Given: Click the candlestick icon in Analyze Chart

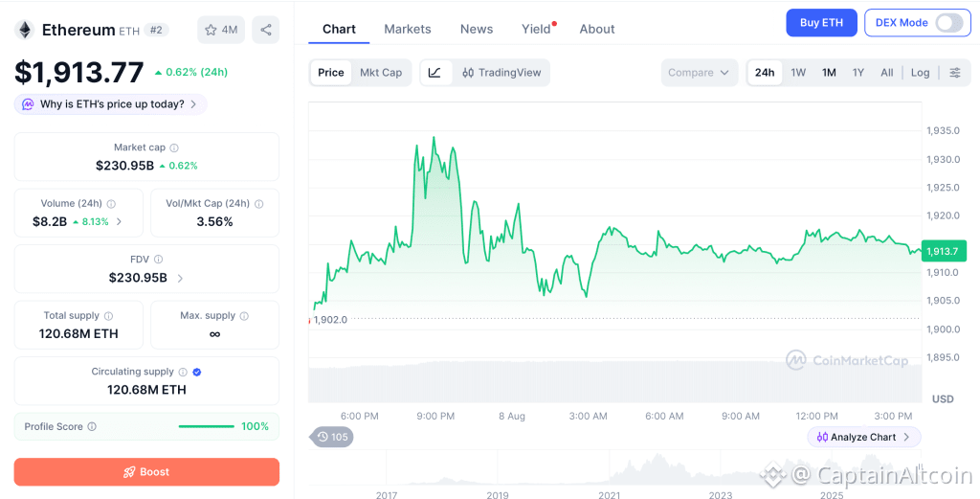Looking at the screenshot, I should [822, 437].
